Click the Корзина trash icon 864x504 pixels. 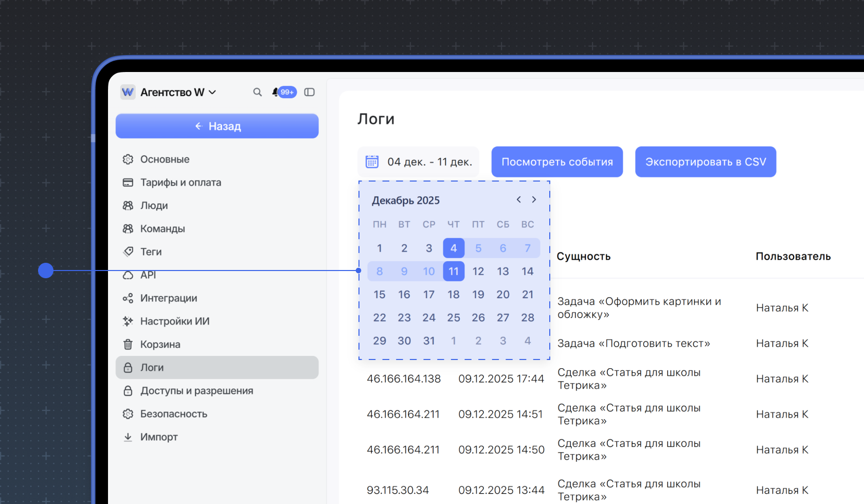pos(128,345)
